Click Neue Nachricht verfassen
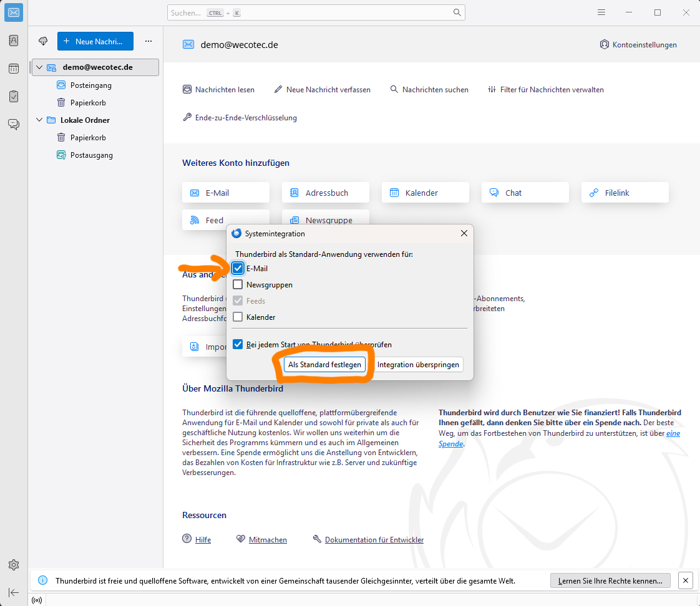This screenshot has height=606, width=700. coord(322,89)
